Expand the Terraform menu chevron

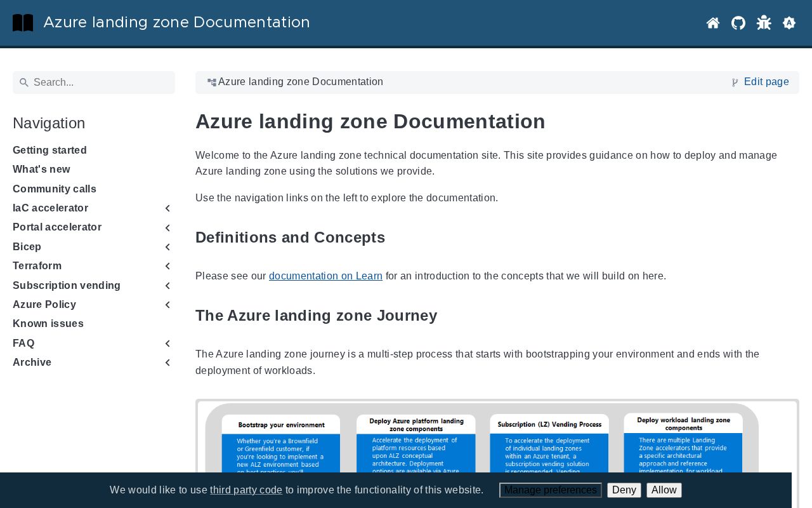[168, 266]
